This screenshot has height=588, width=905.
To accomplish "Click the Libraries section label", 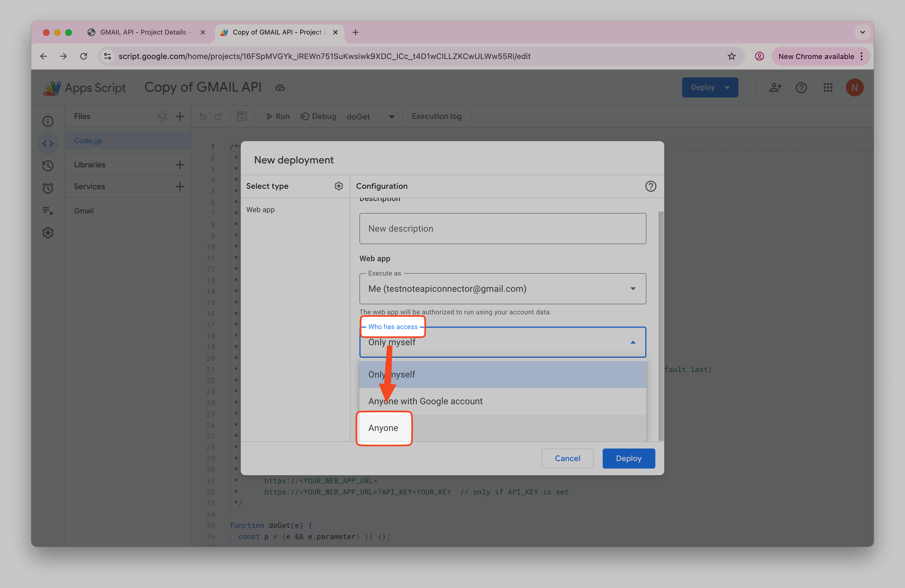I will pyautogui.click(x=90, y=165).
